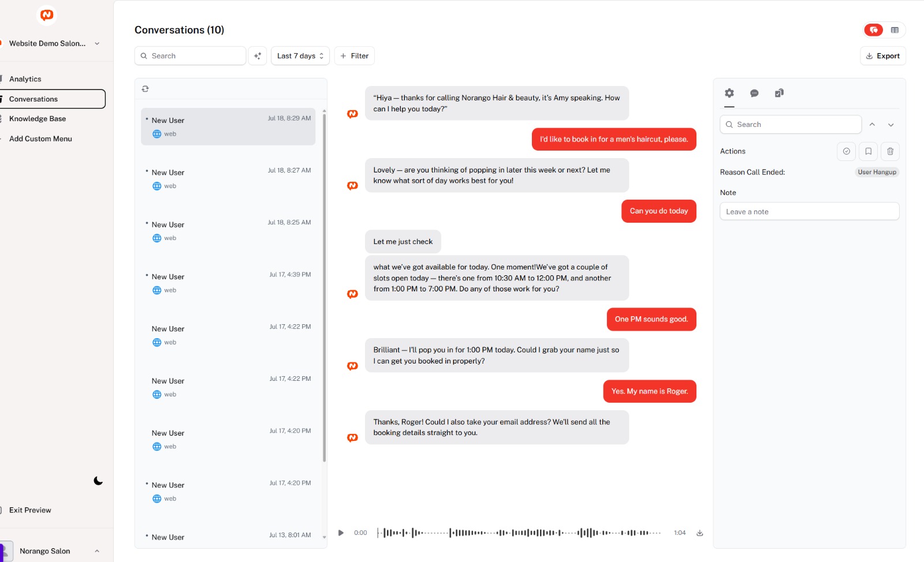
Task: Download the call recording
Action: tap(699, 533)
